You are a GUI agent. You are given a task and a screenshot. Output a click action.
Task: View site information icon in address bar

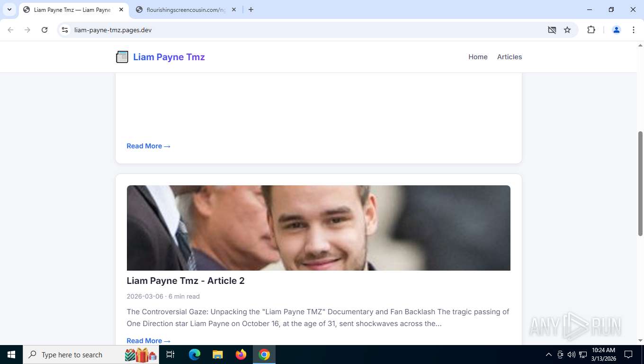point(65,30)
